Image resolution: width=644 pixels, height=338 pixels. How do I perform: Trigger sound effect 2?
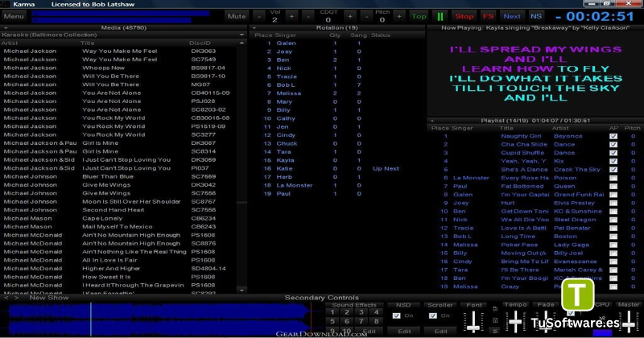point(347,312)
